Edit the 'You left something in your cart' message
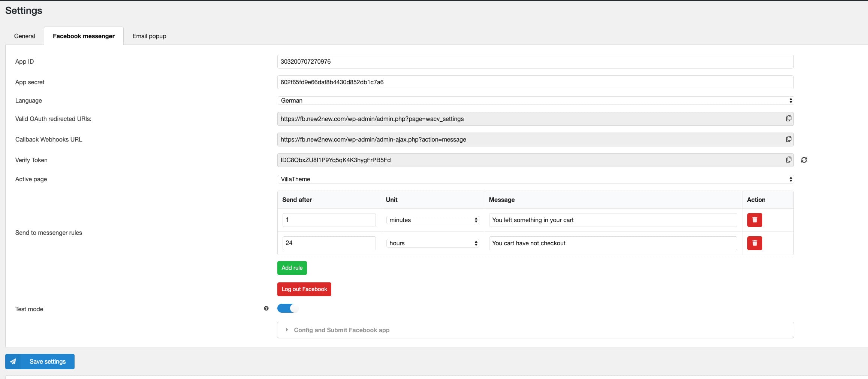The image size is (868, 379). click(x=612, y=220)
